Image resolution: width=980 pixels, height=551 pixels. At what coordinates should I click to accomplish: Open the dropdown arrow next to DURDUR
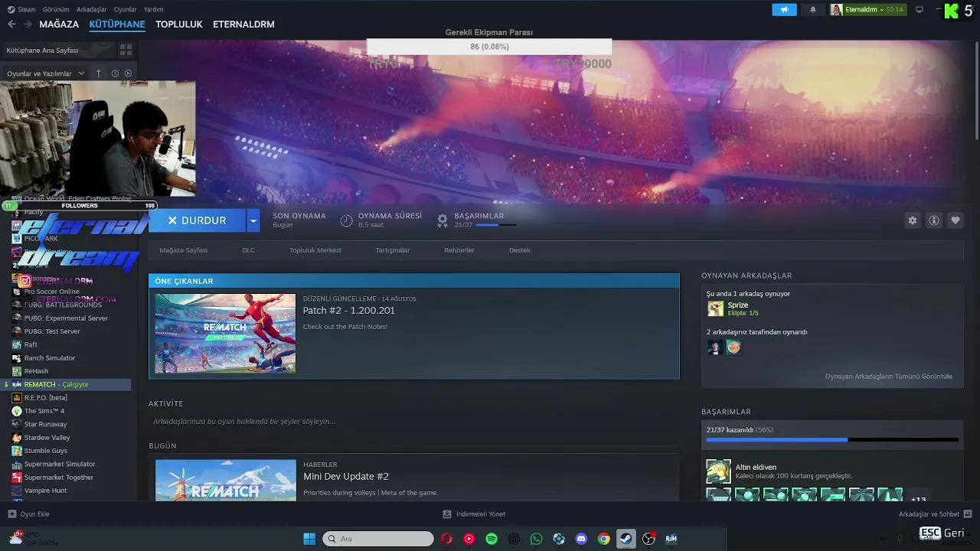click(x=253, y=220)
